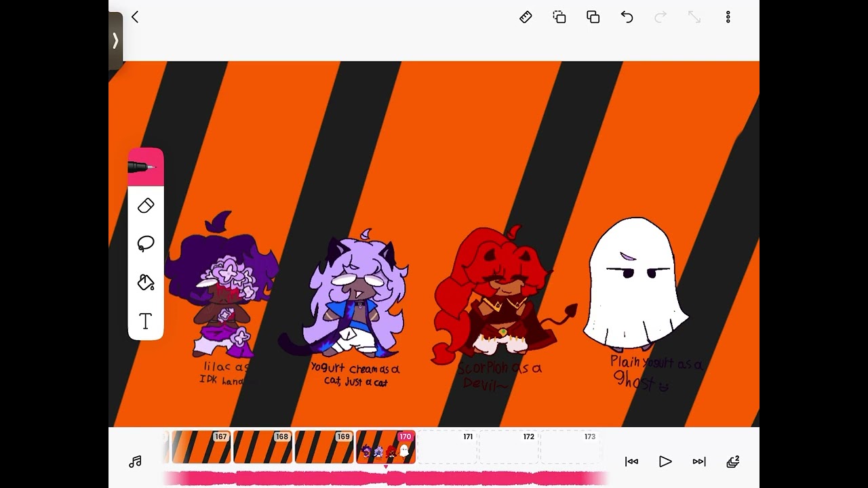Tap the 'Yogurt cream as a cat' caption

point(355,375)
